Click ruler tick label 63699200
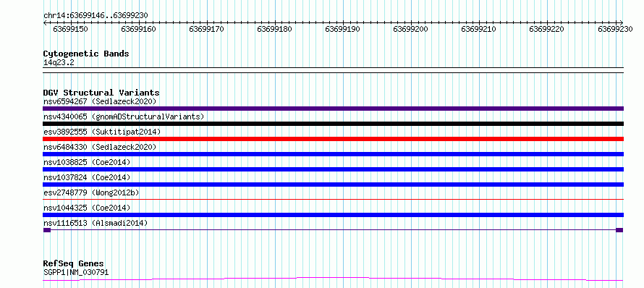644x288 pixels. (411, 29)
